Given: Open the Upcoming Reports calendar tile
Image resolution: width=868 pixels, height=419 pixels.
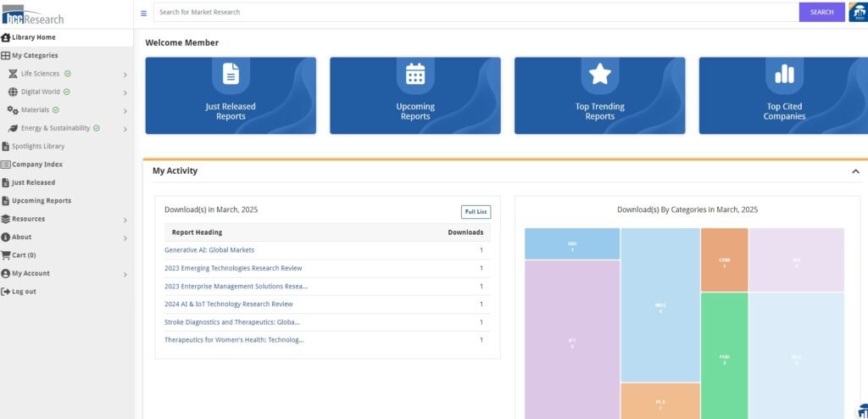Looking at the screenshot, I should 415,95.
